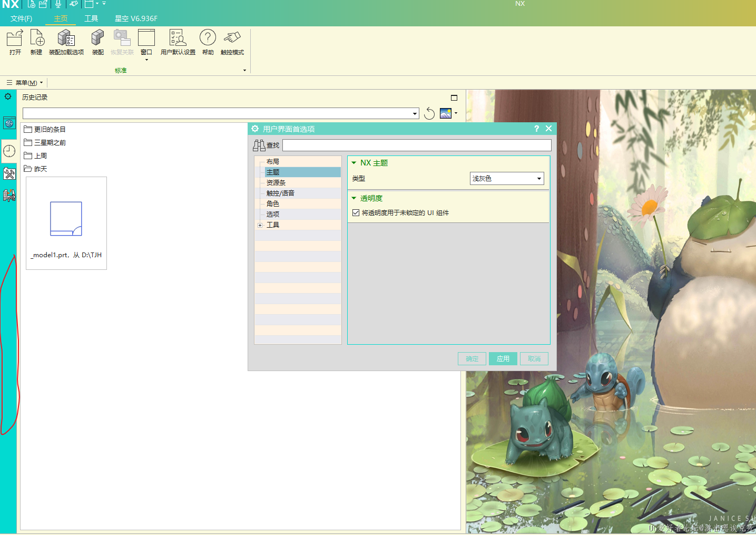The width and height of the screenshot is (756, 535).
Task: Open the 菜单(M) dropdown
Action: [26, 83]
